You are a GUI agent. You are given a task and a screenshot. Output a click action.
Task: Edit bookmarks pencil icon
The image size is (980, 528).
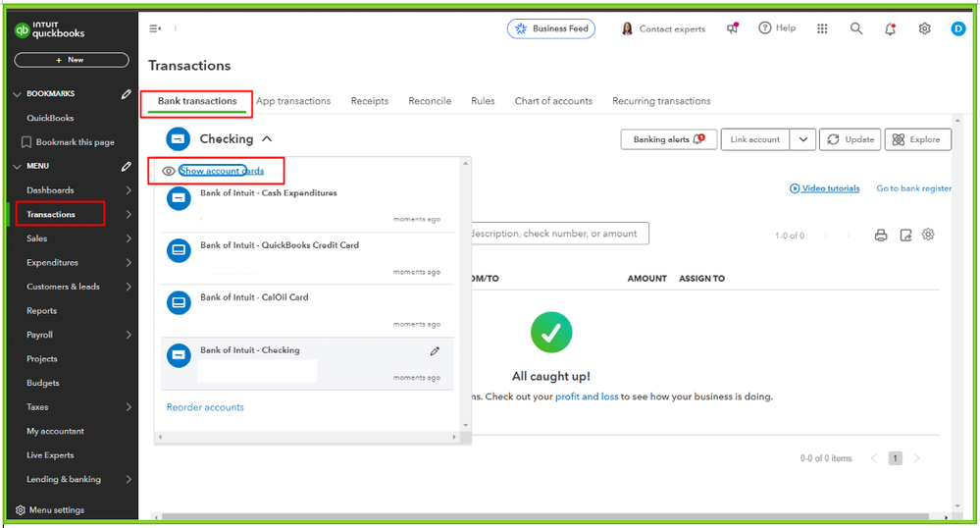(126, 94)
